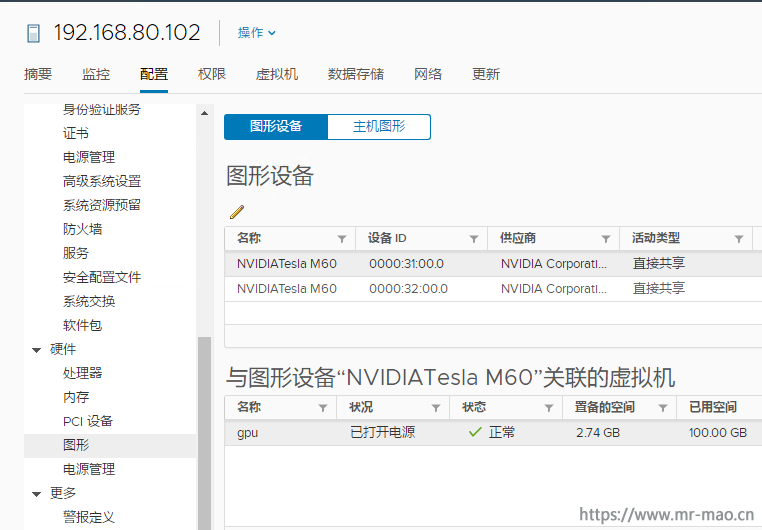The width and height of the screenshot is (762, 530).
Task: Open PCI 设备 under 硬件
Action: point(87,421)
